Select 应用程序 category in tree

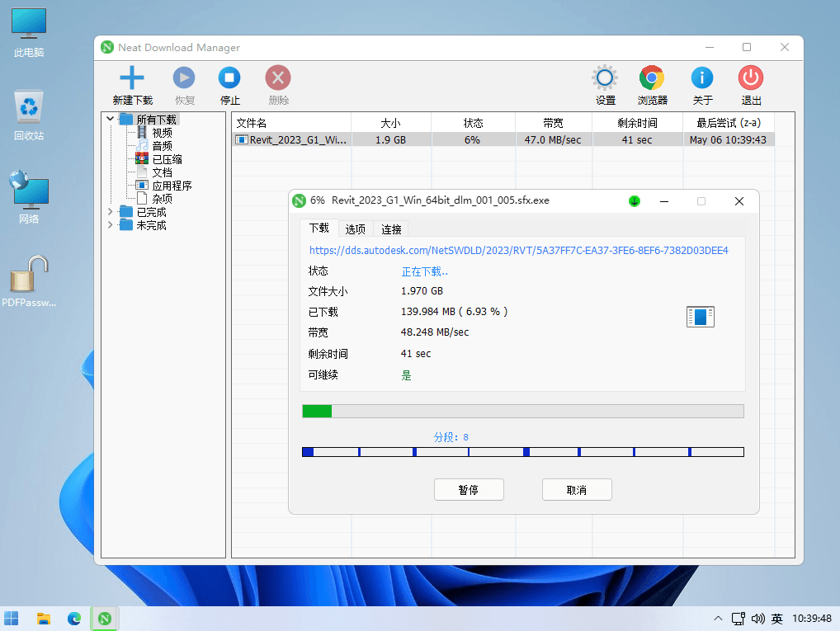(172, 186)
